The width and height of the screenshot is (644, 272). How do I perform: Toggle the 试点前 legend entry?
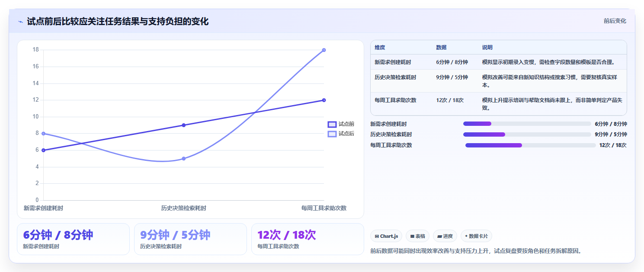coord(341,124)
